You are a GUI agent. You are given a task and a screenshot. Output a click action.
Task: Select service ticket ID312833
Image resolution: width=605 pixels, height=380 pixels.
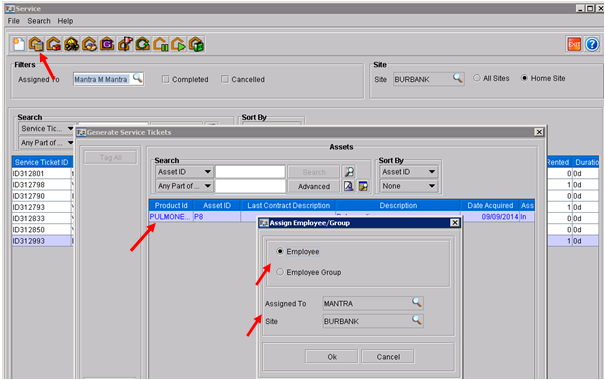point(42,218)
